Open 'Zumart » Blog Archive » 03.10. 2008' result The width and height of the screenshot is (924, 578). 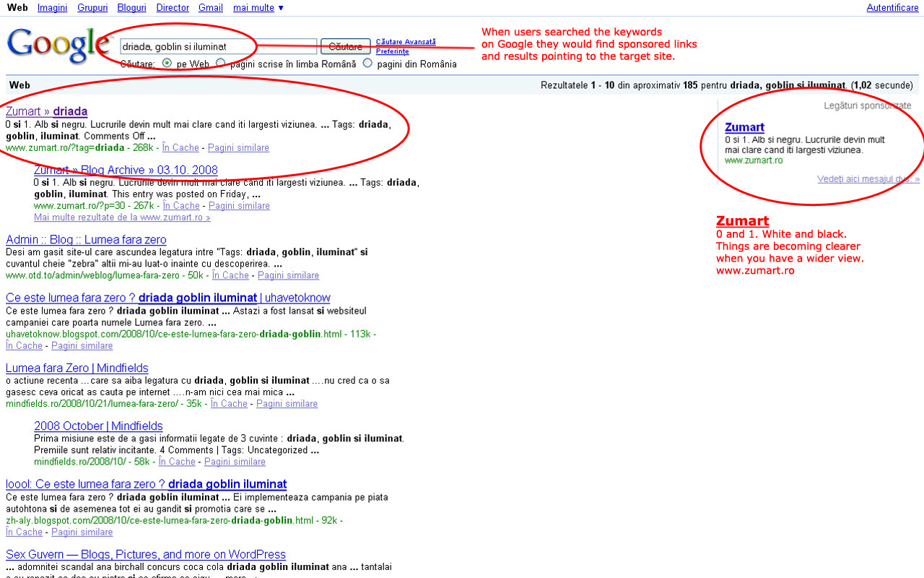pyautogui.click(x=126, y=170)
